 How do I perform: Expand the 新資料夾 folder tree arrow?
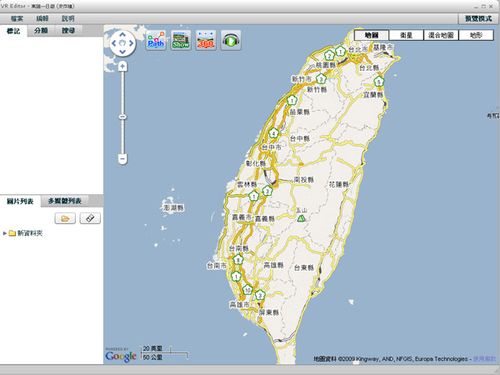coord(5,233)
